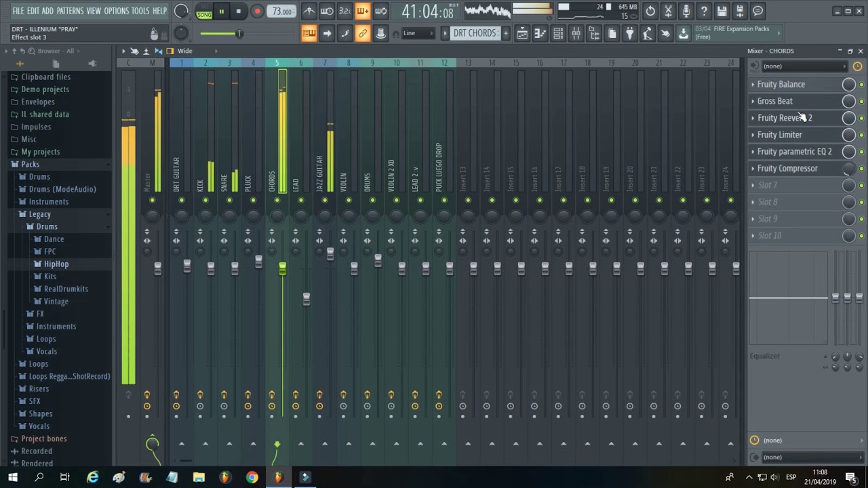Open the TOOLS menu

tap(140, 11)
